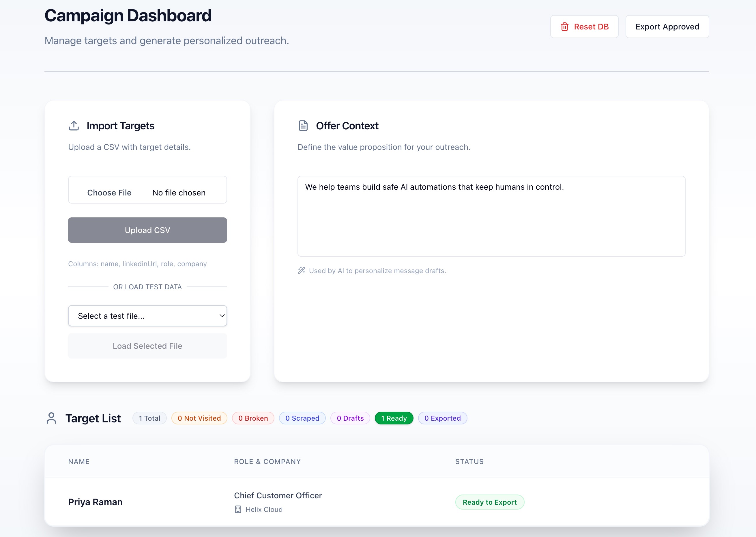Click into the Offer Context text area
Screen dimensions: 756x537
tap(491, 216)
